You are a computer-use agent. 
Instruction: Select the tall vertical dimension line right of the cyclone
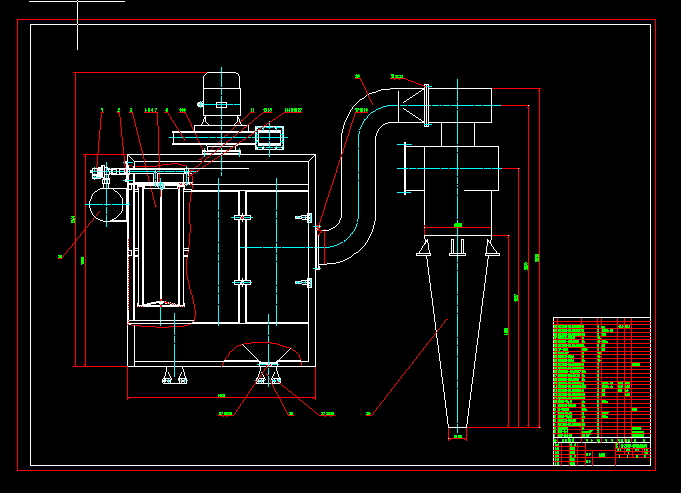[539, 258]
